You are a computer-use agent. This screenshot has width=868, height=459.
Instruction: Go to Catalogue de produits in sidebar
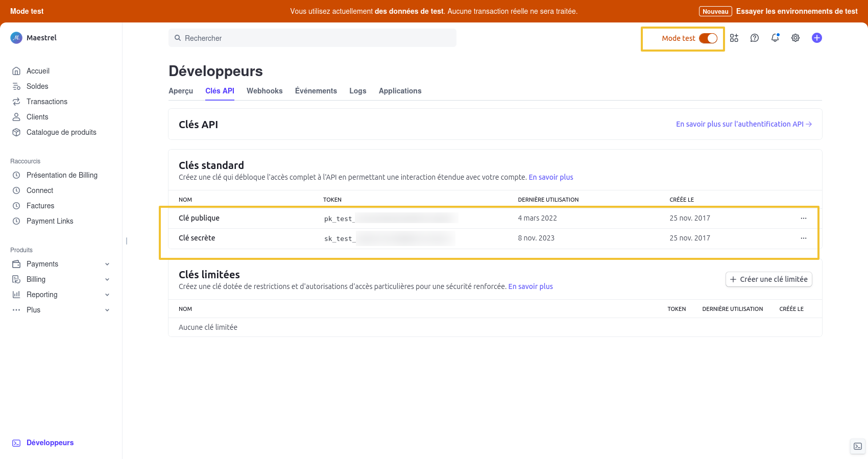coord(61,132)
